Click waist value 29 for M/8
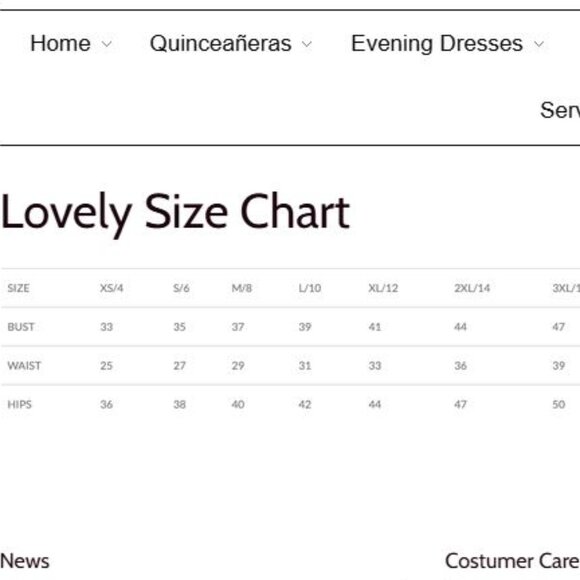580x580 pixels. pyautogui.click(x=238, y=365)
